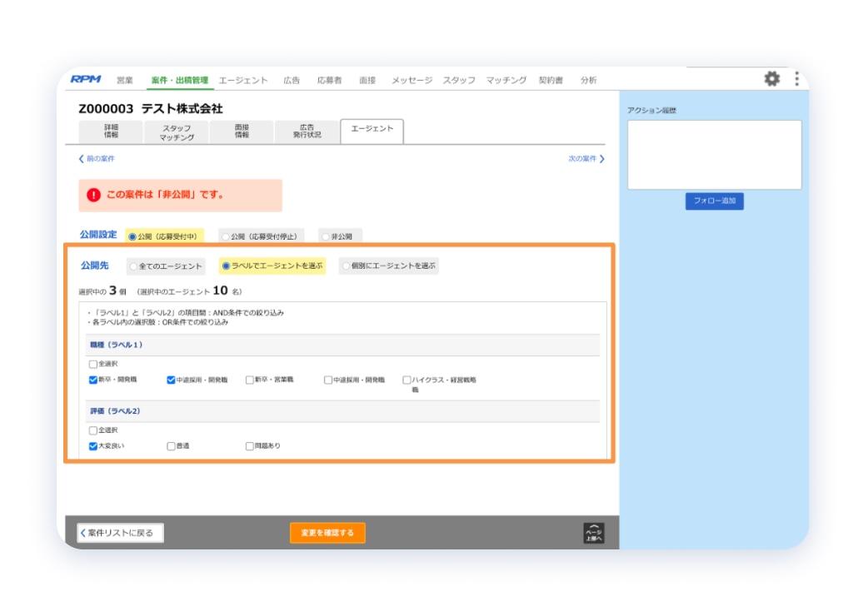Choose 個別にエージェントを選ぶ option
This screenshot has width=858, height=616.
344,266
